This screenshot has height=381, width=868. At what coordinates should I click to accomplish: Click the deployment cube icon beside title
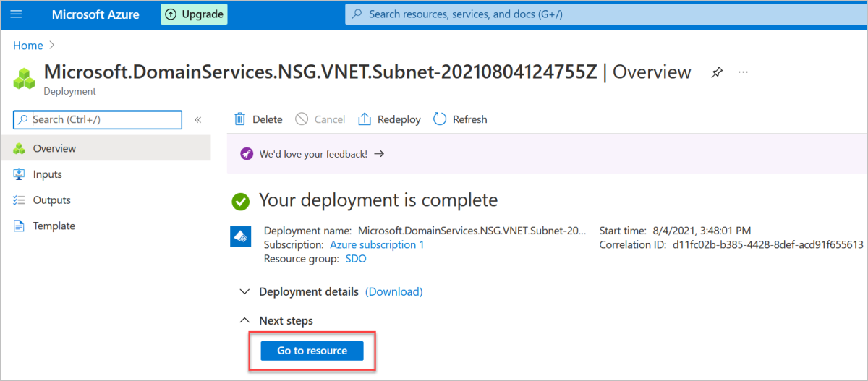click(x=25, y=78)
